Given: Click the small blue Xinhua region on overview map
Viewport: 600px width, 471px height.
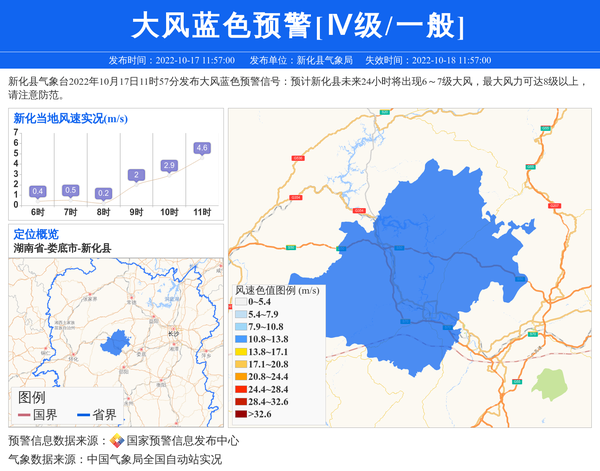Looking at the screenshot, I should [x=115, y=342].
